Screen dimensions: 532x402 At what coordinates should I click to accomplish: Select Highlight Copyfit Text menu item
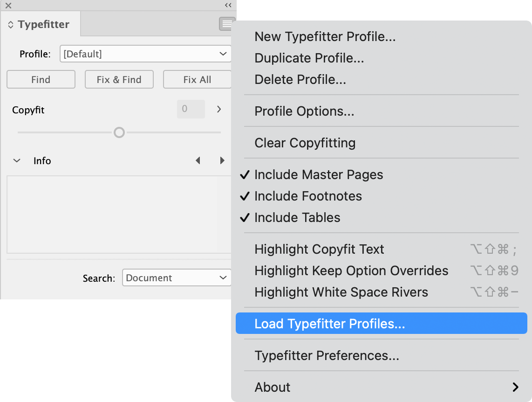pos(382,249)
